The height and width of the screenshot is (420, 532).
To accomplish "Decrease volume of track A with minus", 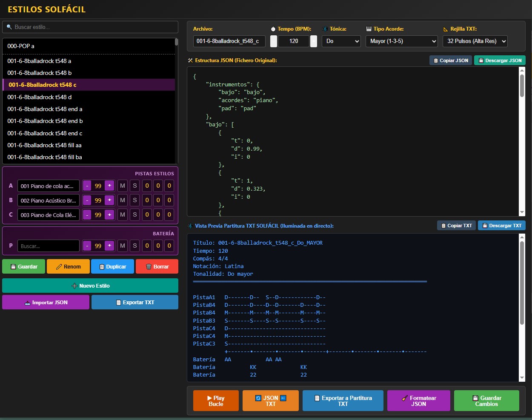I will (x=87, y=186).
